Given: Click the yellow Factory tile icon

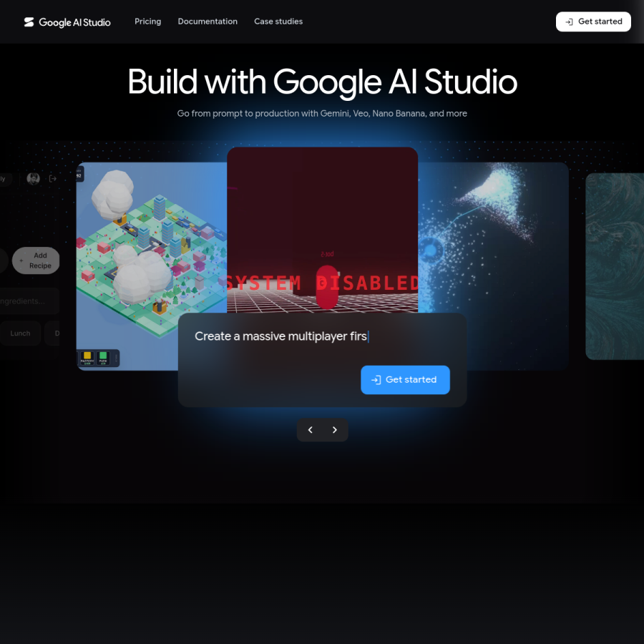Looking at the screenshot, I should tap(87, 357).
